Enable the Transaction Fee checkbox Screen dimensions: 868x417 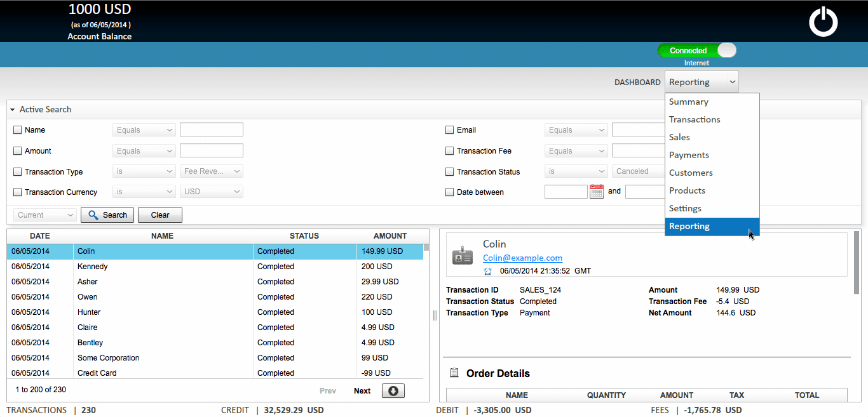point(450,151)
